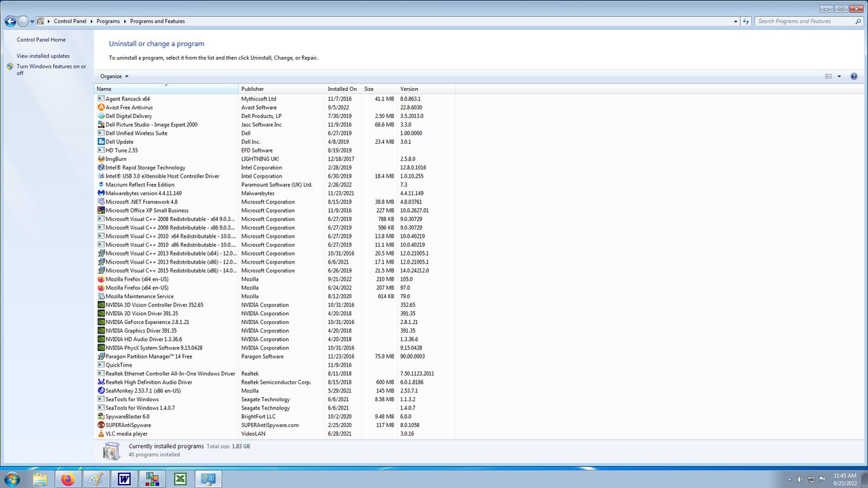The image size is (868, 488).
Task: Click the volume speaker tray icon
Action: [800, 479]
